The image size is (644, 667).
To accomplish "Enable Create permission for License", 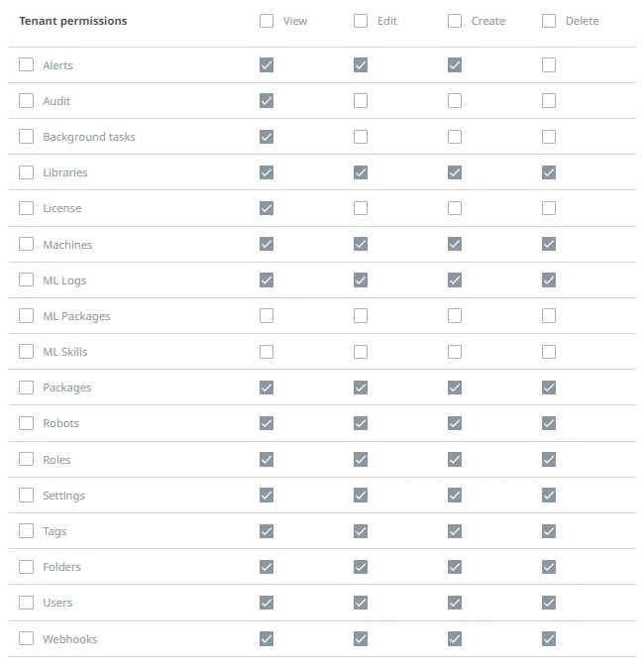I will [455, 208].
